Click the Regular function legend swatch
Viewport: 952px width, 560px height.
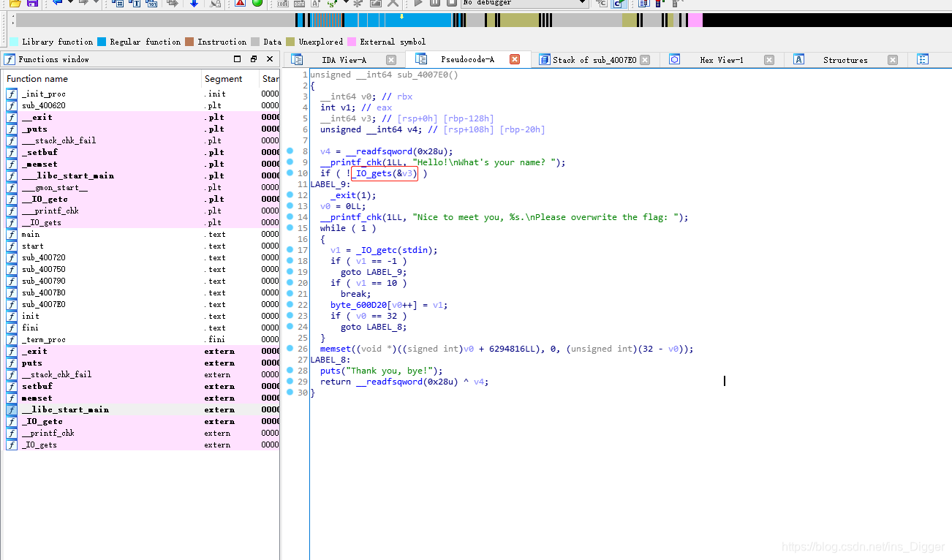(x=102, y=42)
